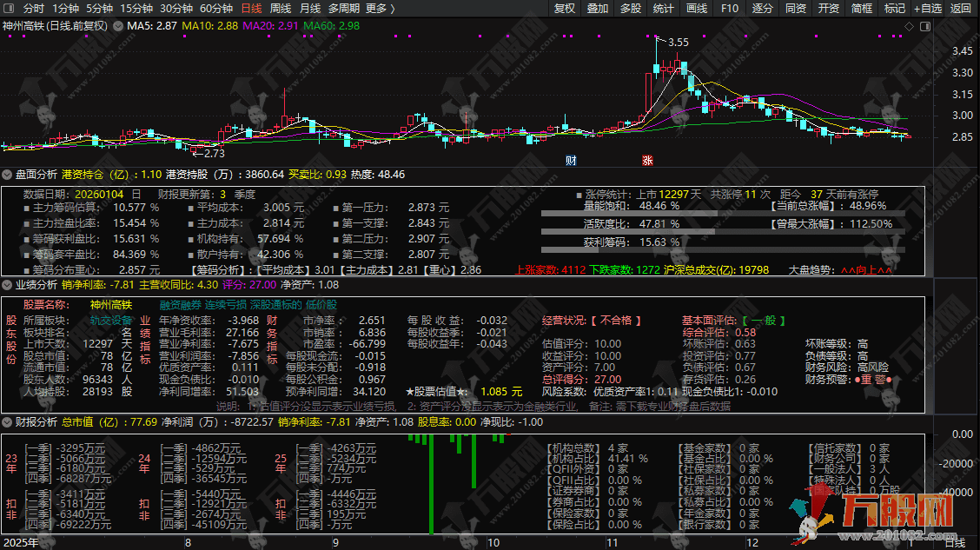Enter 多股 multi-stock view
The height and width of the screenshot is (550, 980).
pos(631,9)
